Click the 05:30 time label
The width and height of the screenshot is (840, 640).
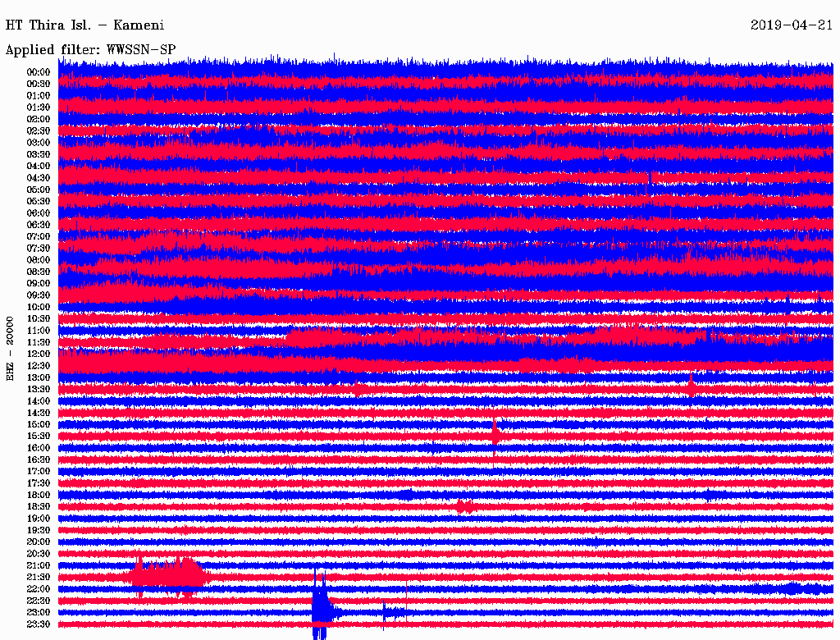39,202
